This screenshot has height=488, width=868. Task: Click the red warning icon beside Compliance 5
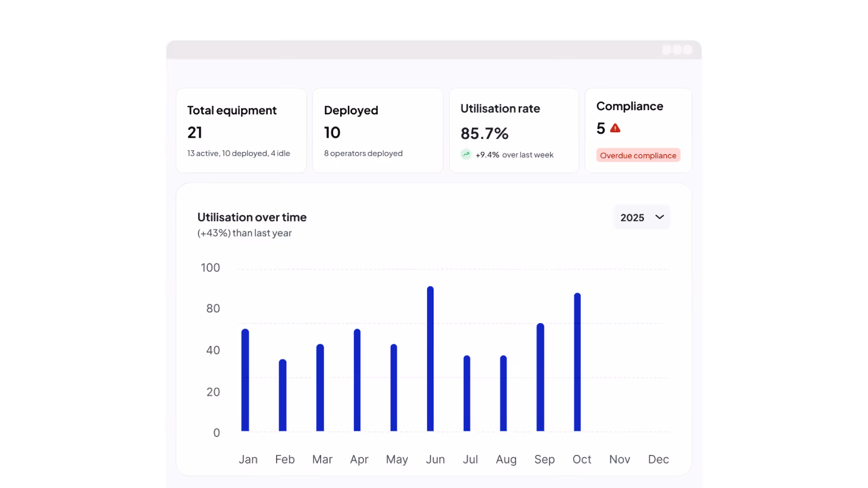(x=615, y=128)
